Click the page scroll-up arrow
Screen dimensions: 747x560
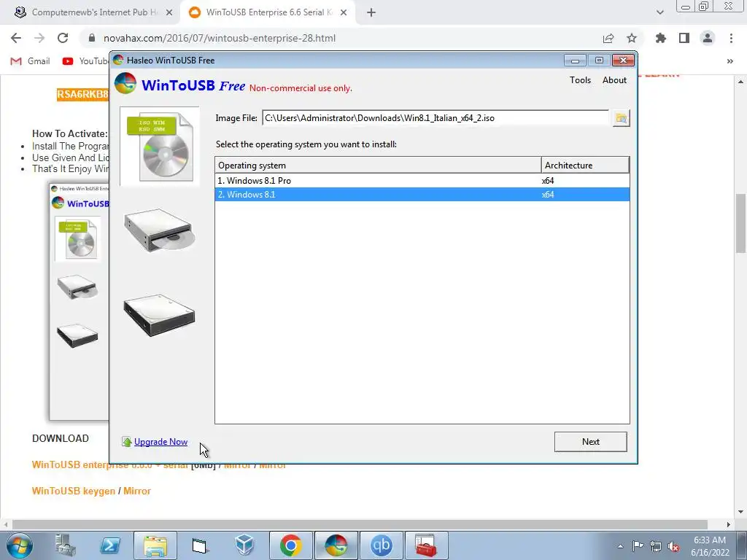pyautogui.click(x=741, y=82)
